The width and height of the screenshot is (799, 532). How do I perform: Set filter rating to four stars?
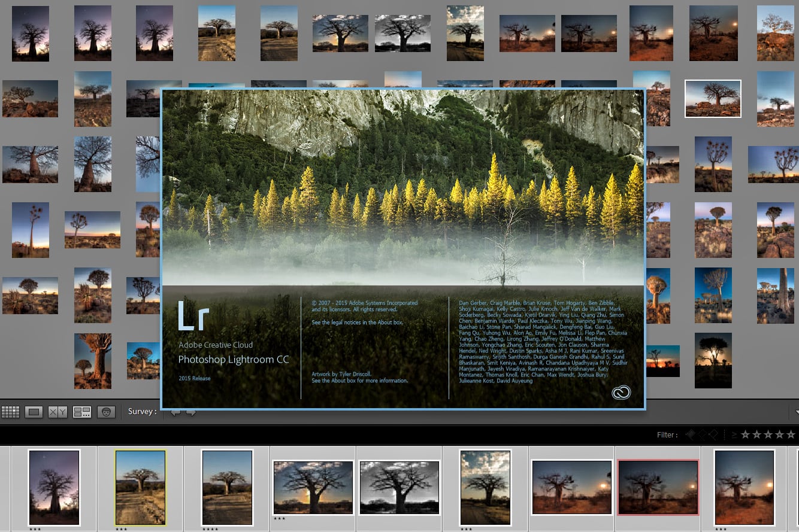779,435
